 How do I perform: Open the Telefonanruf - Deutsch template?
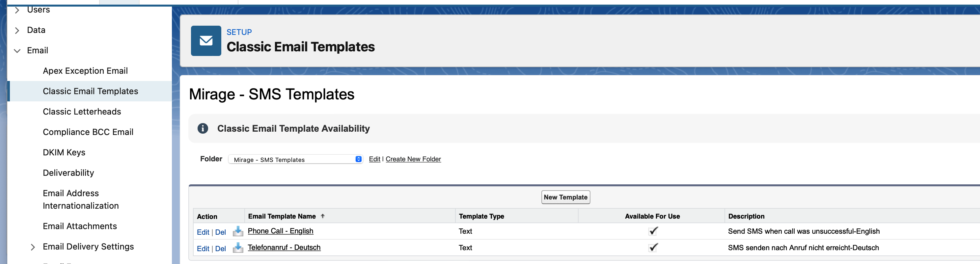pos(284,247)
